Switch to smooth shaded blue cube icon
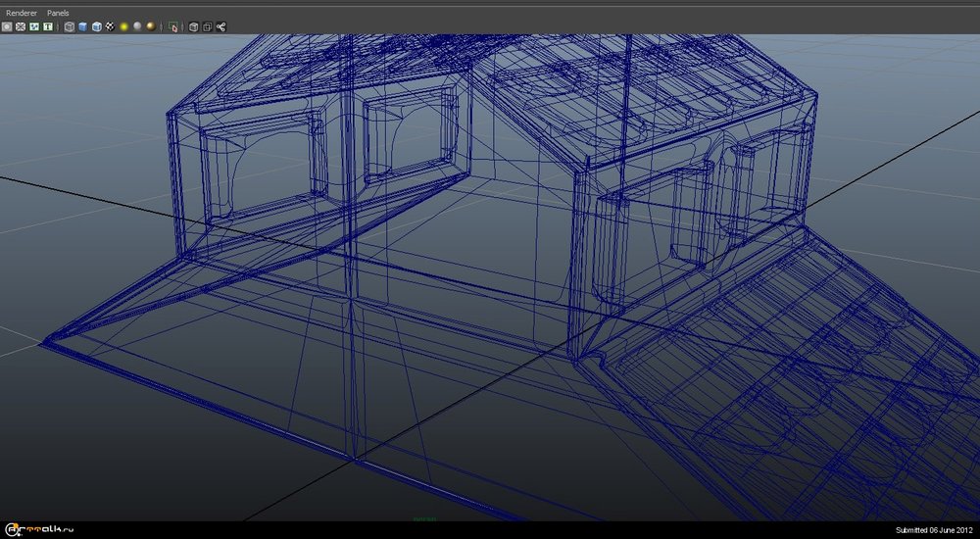Image resolution: width=980 pixels, height=539 pixels. [x=83, y=27]
